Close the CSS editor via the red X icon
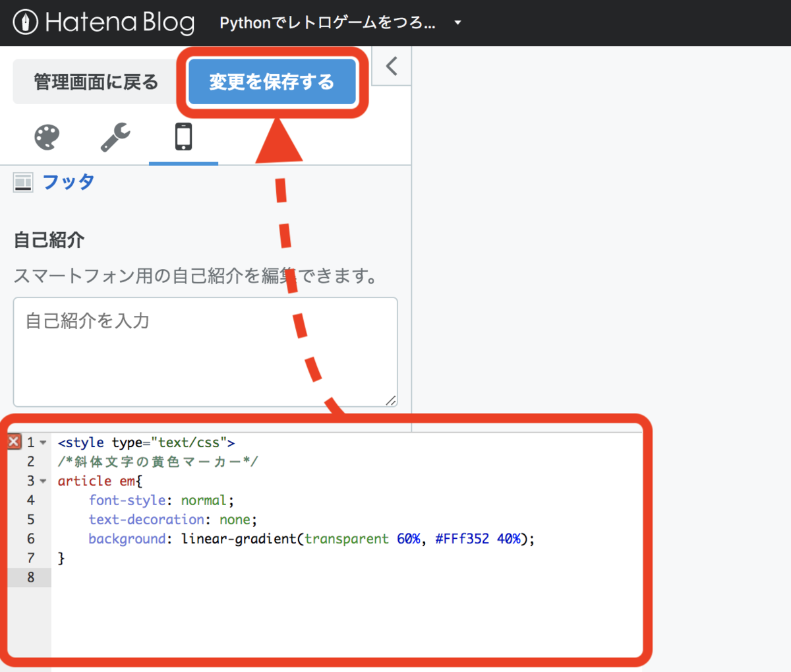Image resolution: width=791 pixels, height=672 pixels. click(x=13, y=442)
